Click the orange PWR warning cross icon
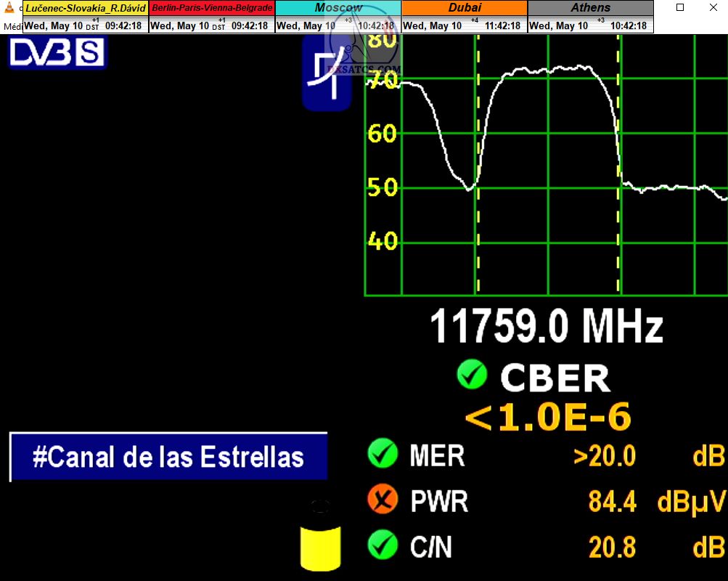Image resolution: width=728 pixels, height=581 pixels. click(383, 500)
